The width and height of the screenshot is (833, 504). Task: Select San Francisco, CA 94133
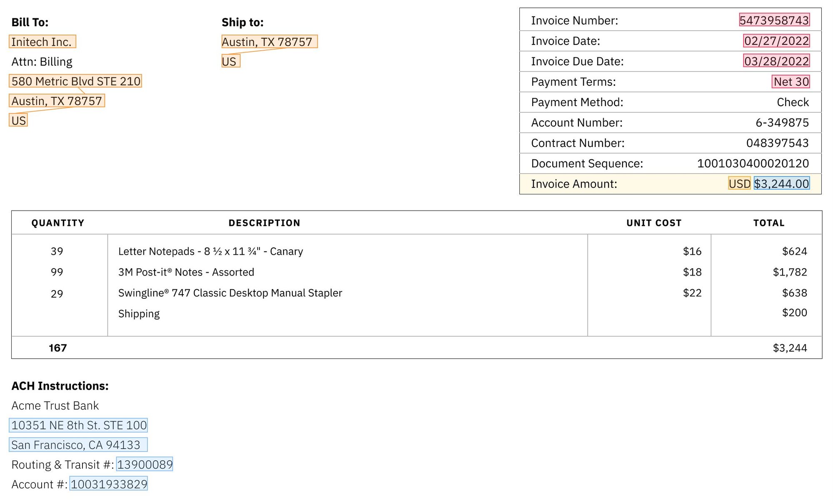click(78, 444)
